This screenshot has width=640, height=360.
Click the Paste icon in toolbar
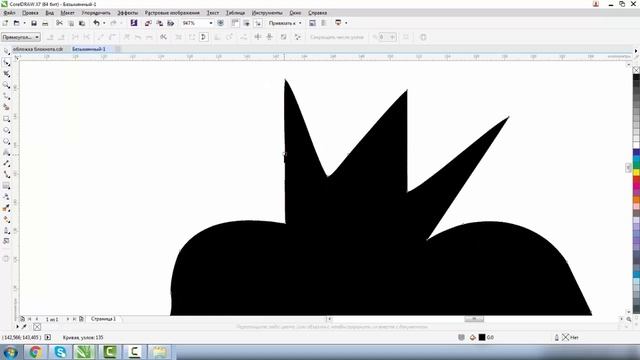coord(82,23)
